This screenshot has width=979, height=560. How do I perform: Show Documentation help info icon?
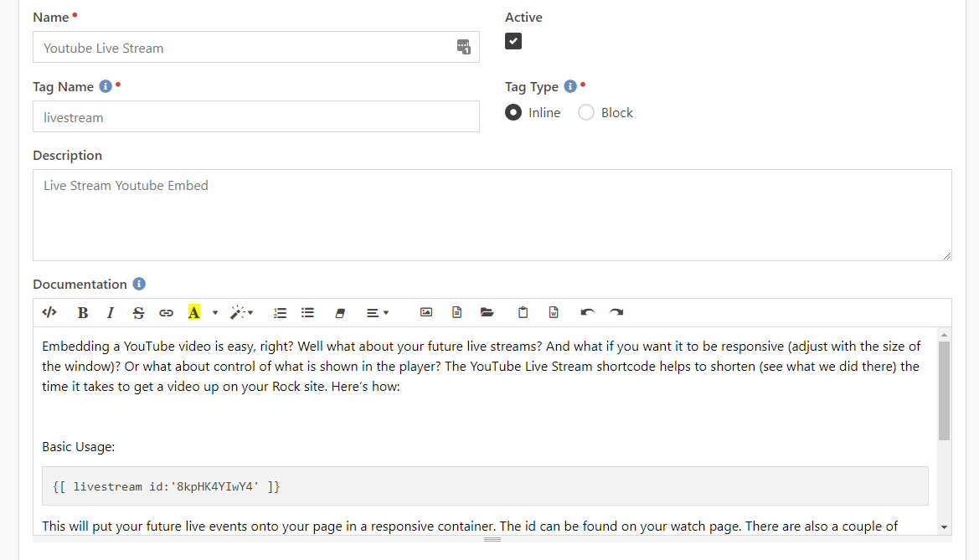pos(139,284)
